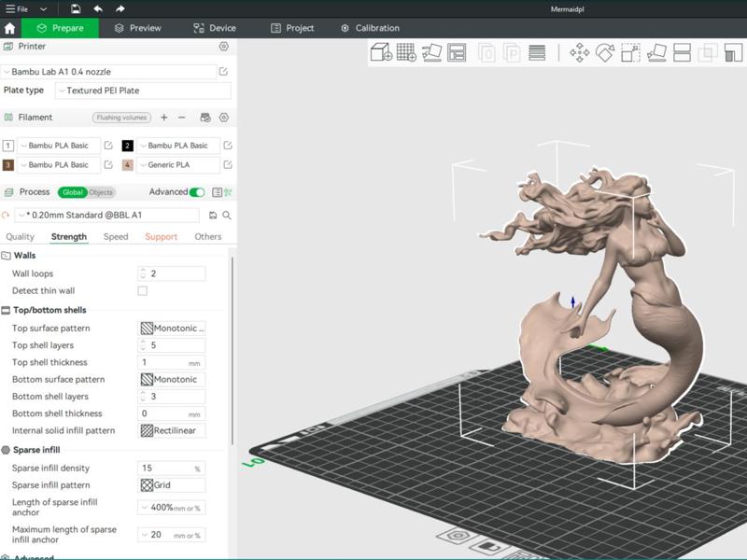Screen dimensions: 747x560
Task: Open the Support settings tab
Action: click(161, 237)
